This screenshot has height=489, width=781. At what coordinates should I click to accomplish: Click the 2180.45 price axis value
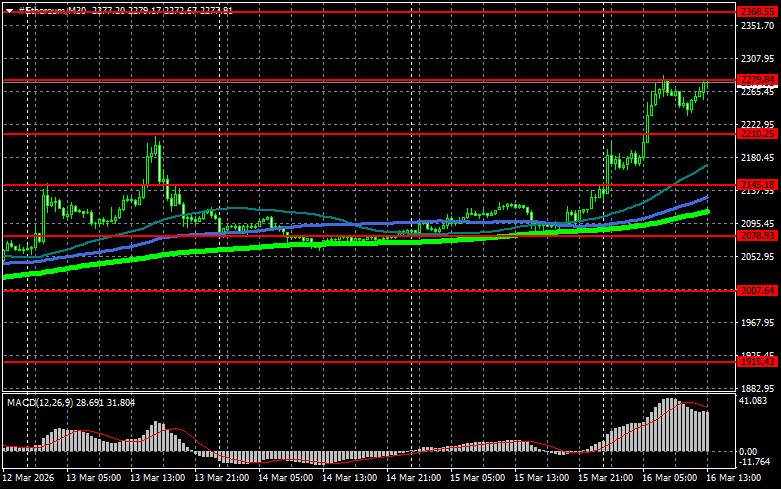(x=758, y=157)
